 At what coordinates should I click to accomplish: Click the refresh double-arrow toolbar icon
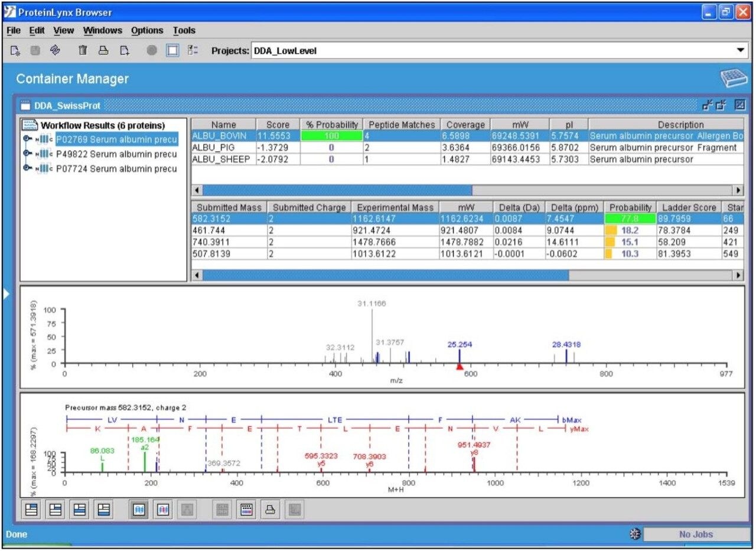(x=56, y=51)
